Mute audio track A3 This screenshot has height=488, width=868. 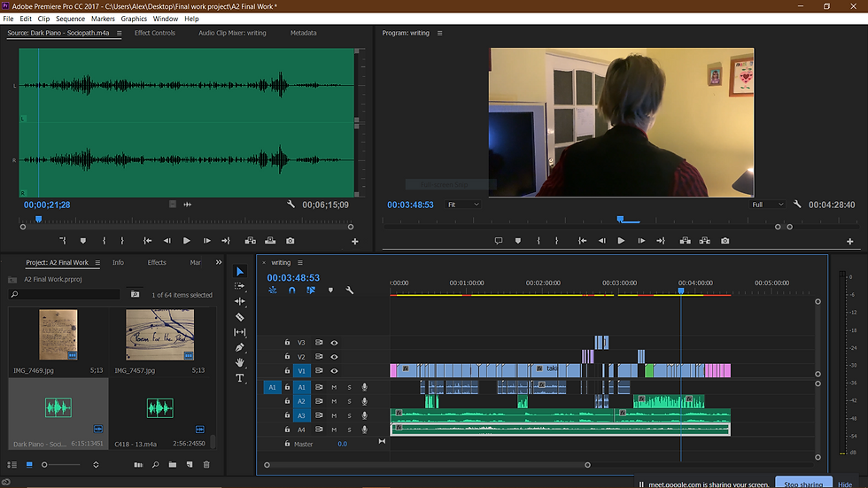pyautogui.click(x=334, y=415)
